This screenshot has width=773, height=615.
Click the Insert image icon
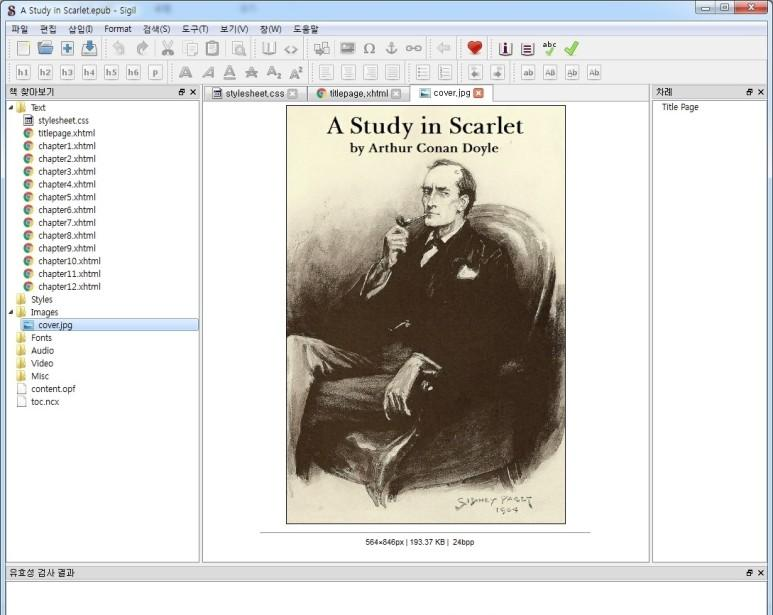(x=347, y=48)
